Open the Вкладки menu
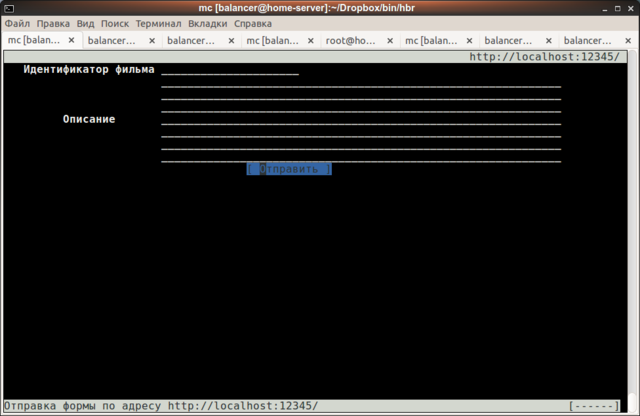Screen dimensions: 640x416 207,23
